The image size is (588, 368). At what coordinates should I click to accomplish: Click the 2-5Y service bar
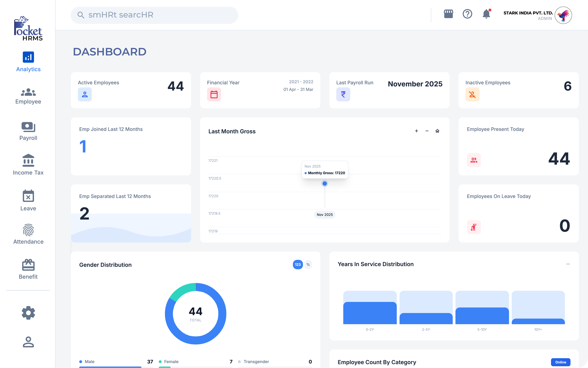click(426, 319)
